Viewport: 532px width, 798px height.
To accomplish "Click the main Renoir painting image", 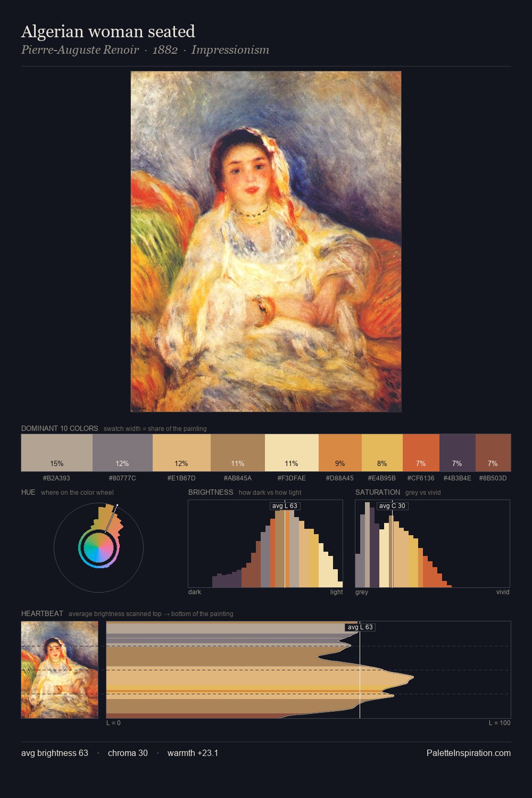I will coord(266,242).
